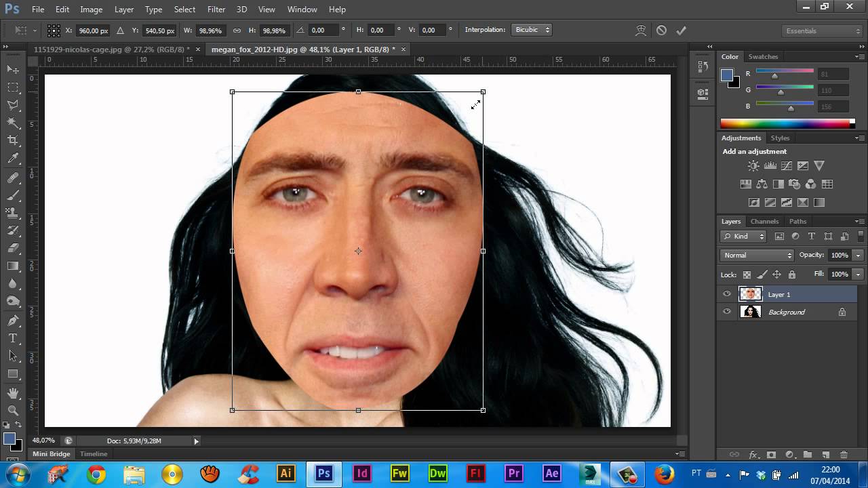Image resolution: width=868 pixels, height=488 pixels.
Task: Pick the Hand tool
Action: (13, 392)
